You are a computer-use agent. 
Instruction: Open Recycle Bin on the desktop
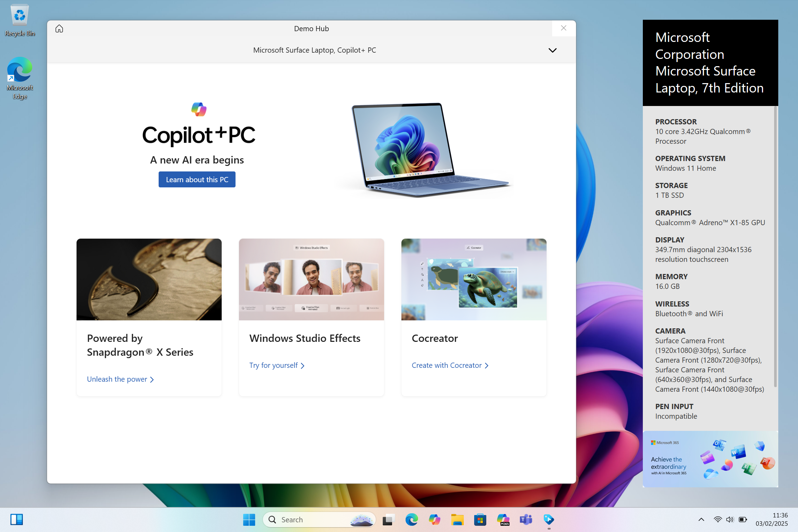click(x=20, y=20)
